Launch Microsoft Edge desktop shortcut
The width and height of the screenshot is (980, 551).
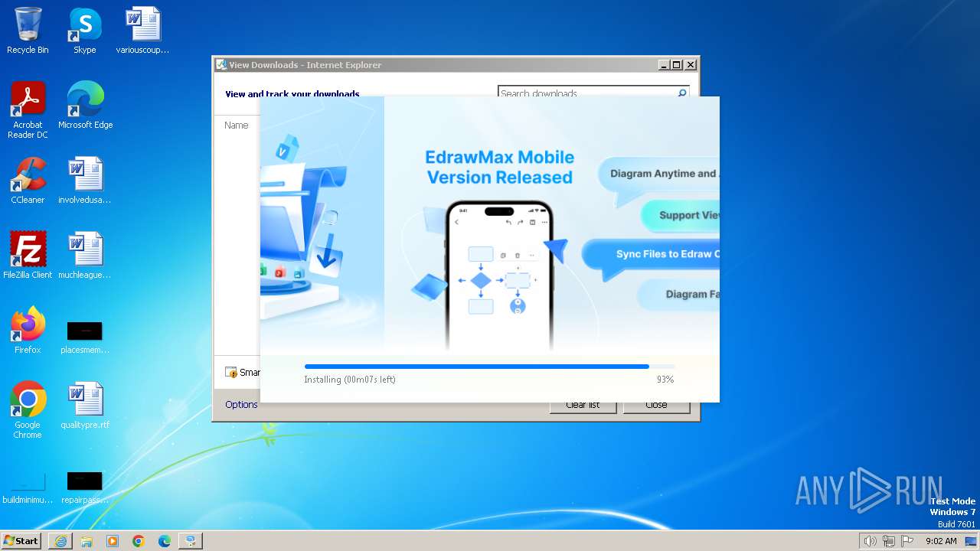tap(85, 106)
